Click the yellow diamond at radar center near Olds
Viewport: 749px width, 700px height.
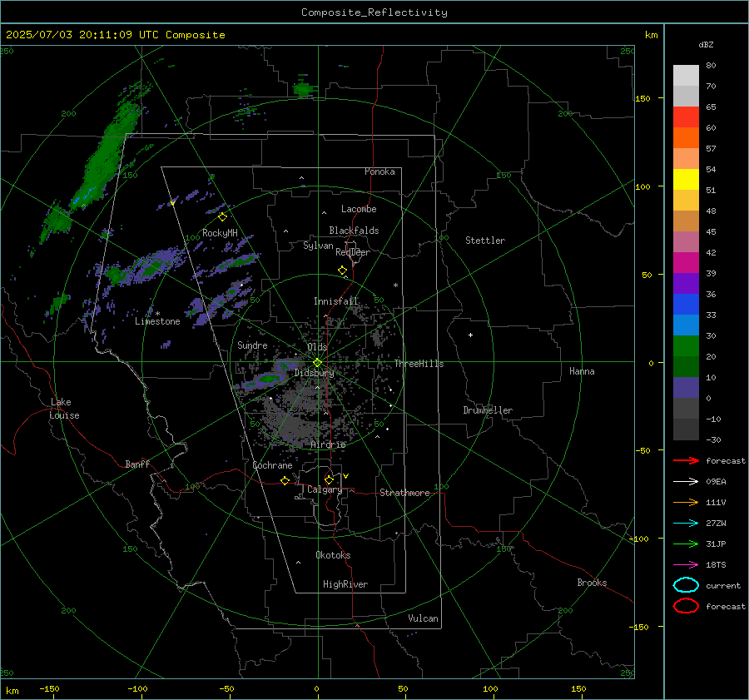pos(317,363)
